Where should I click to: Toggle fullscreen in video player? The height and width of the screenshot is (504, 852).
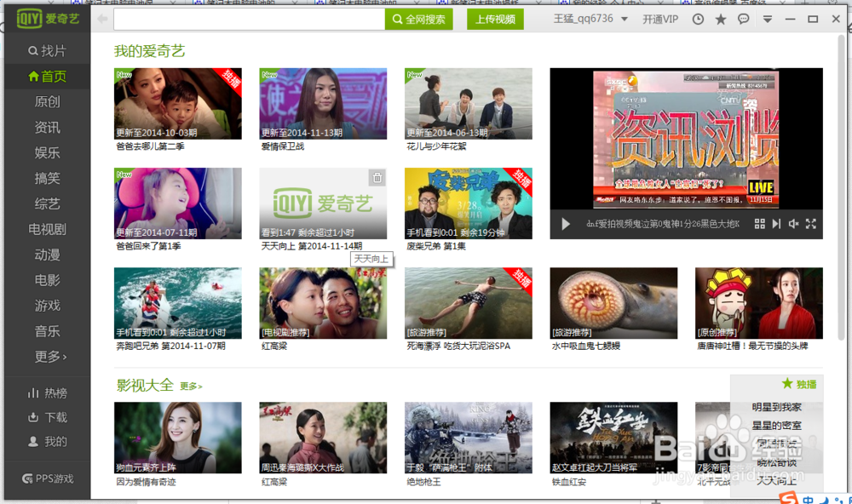click(x=811, y=224)
